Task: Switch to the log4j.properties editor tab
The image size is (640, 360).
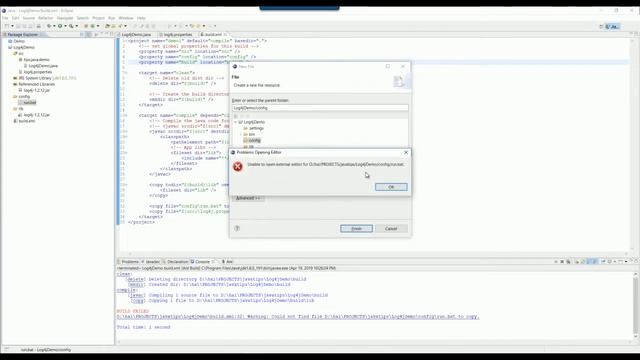Action: point(176,35)
